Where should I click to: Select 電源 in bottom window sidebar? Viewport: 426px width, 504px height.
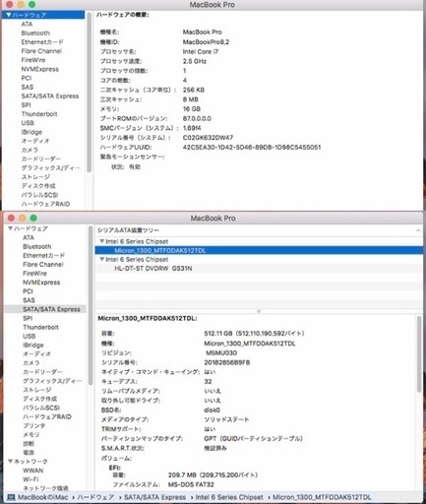point(29,453)
